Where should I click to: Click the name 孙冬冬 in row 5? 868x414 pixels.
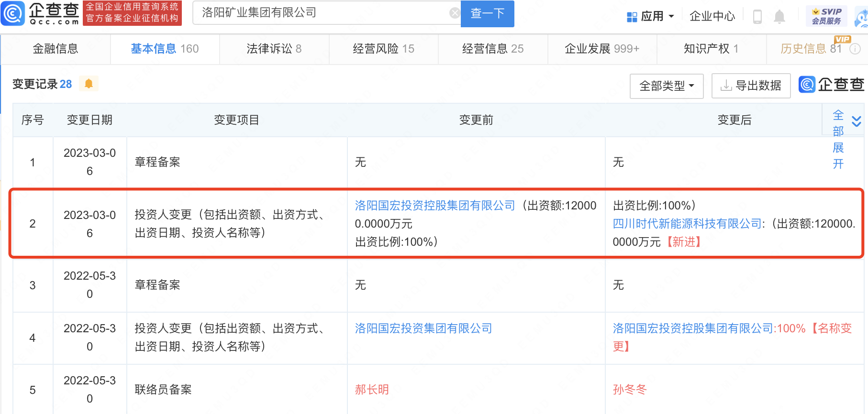coord(630,390)
